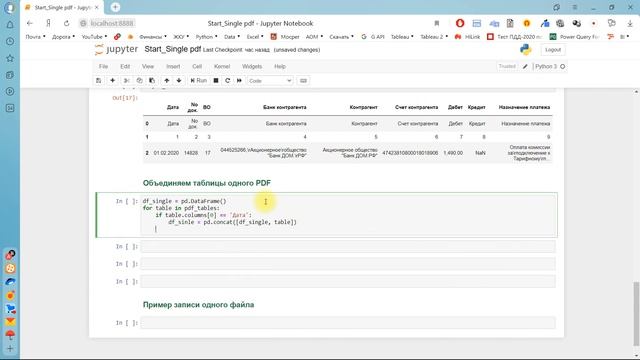Open the Почта bookmarks folder
This screenshot has width=640, height=360.
point(36,37)
